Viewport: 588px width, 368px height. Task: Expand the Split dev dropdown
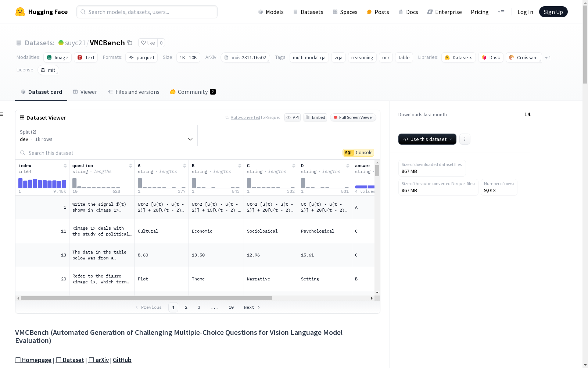(107, 135)
